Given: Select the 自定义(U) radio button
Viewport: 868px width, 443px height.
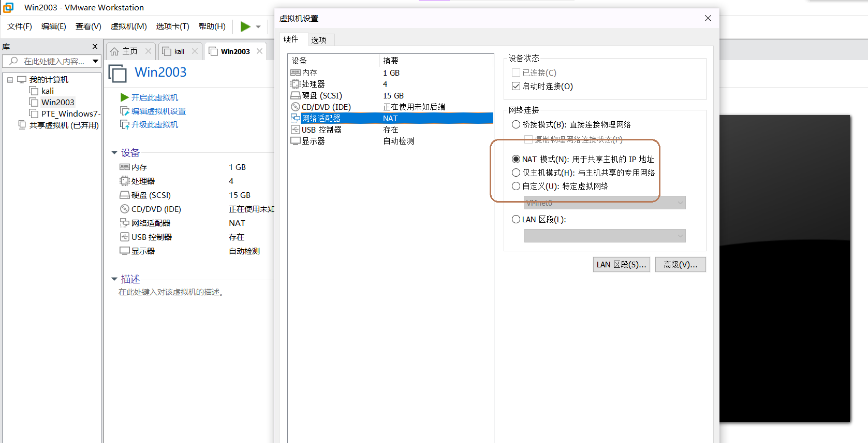Looking at the screenshot, I should [516, 186].
